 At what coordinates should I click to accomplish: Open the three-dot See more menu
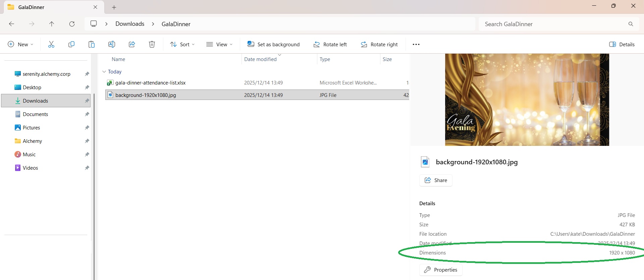point(416,44)
